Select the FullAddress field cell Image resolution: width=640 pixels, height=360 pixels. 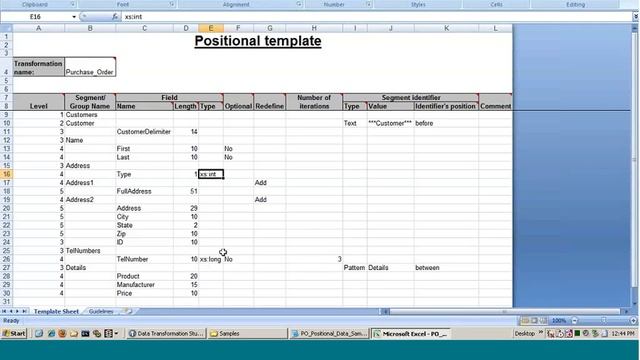click(144, 191)
